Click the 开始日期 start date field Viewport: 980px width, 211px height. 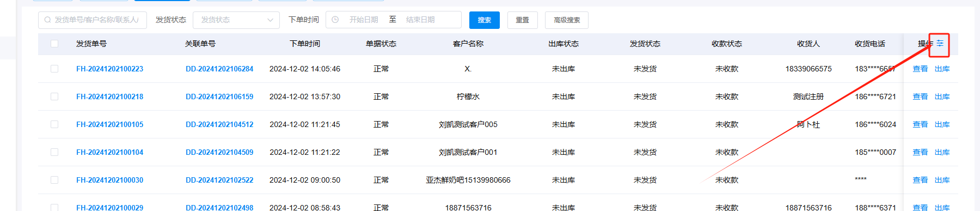(x=364, y=20)
